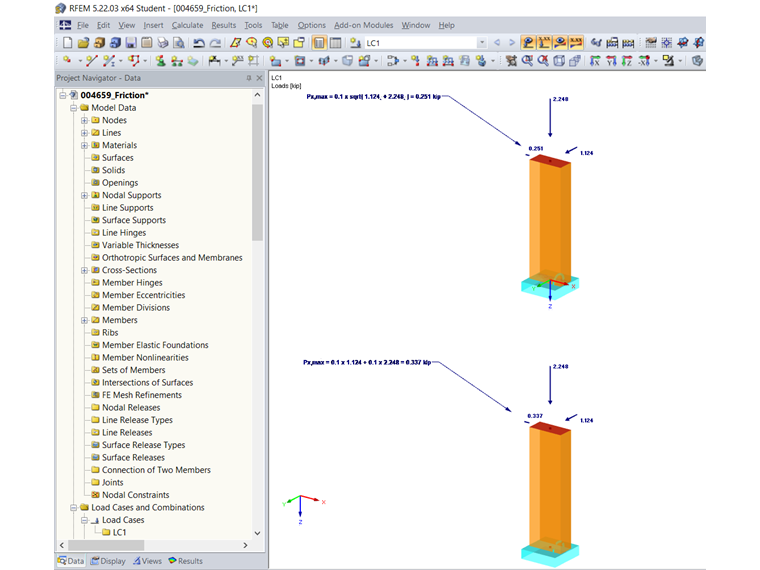Expand the Cross-Sections tree item
Viewport: 760px width, 570px height.
(x=84, y=270)
